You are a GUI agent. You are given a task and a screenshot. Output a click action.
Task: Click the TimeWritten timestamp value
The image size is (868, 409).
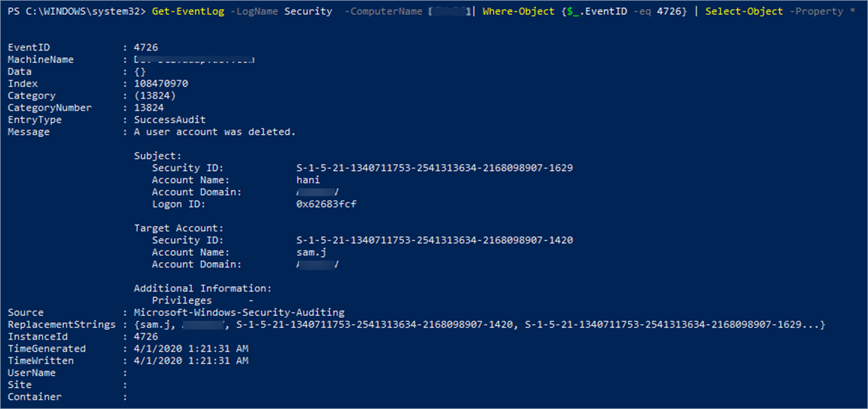[x=191, y=361]
